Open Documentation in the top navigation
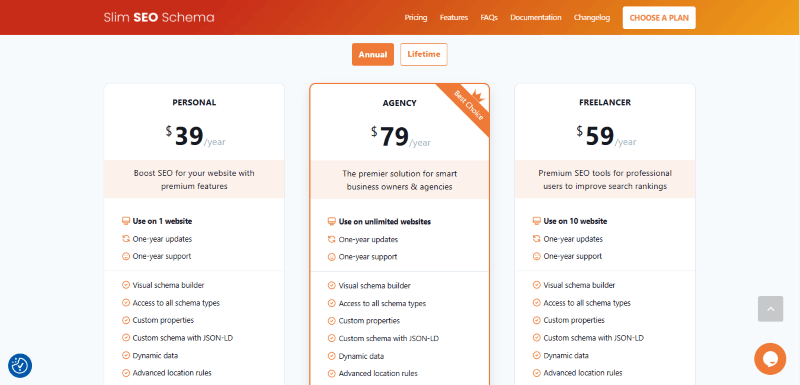The image size is (800, 385). pos(536,17)
